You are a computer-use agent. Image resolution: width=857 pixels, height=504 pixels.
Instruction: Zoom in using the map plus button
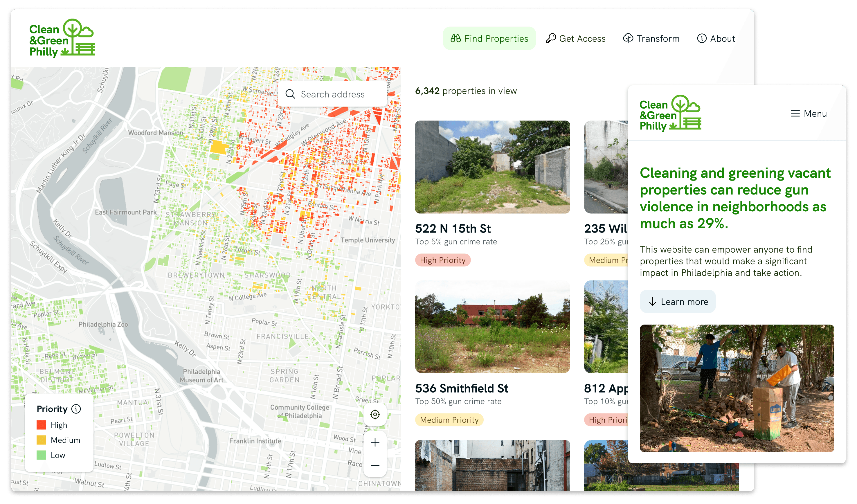[x=375, y=442]
